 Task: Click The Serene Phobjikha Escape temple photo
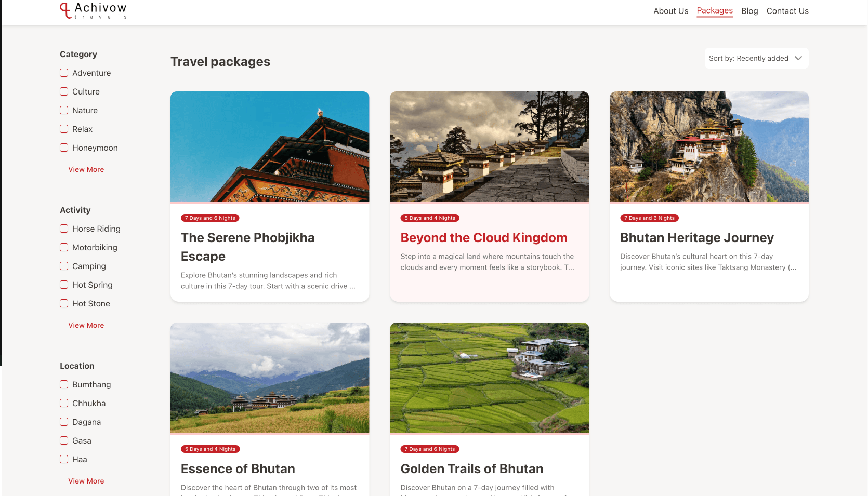(270, 146)
